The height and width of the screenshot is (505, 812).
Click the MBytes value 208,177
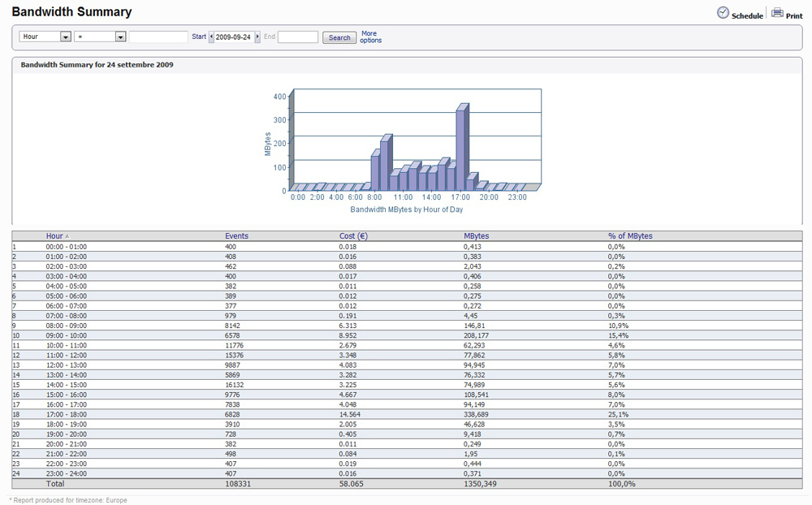tap(476, 335)
